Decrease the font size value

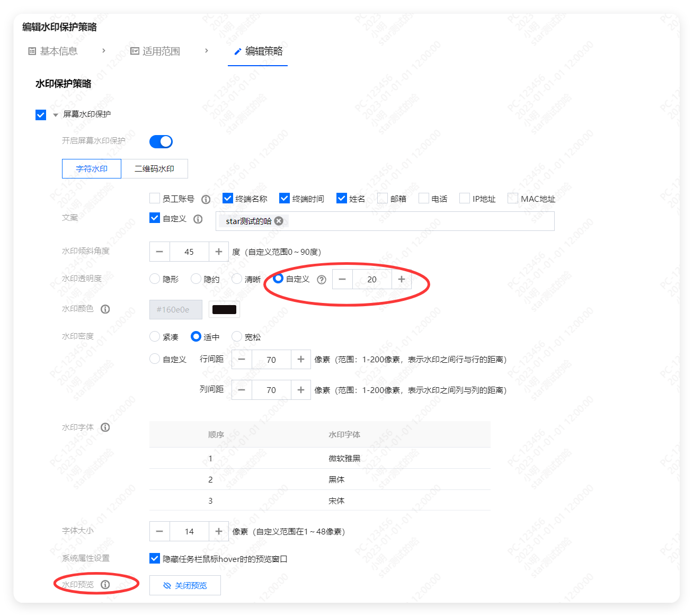point(159,531)
